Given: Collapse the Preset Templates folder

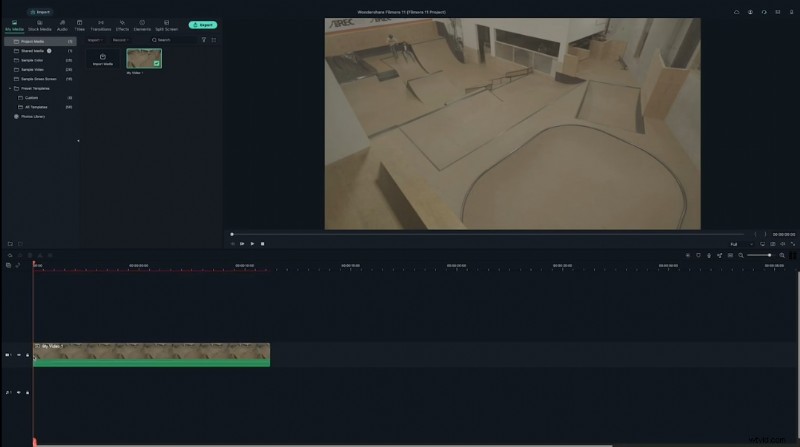Looking at the screenshot, I should (9, 88).
